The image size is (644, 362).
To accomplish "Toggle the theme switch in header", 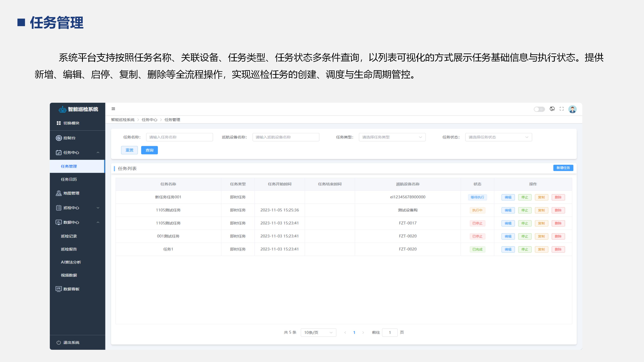I will point(539,109).
